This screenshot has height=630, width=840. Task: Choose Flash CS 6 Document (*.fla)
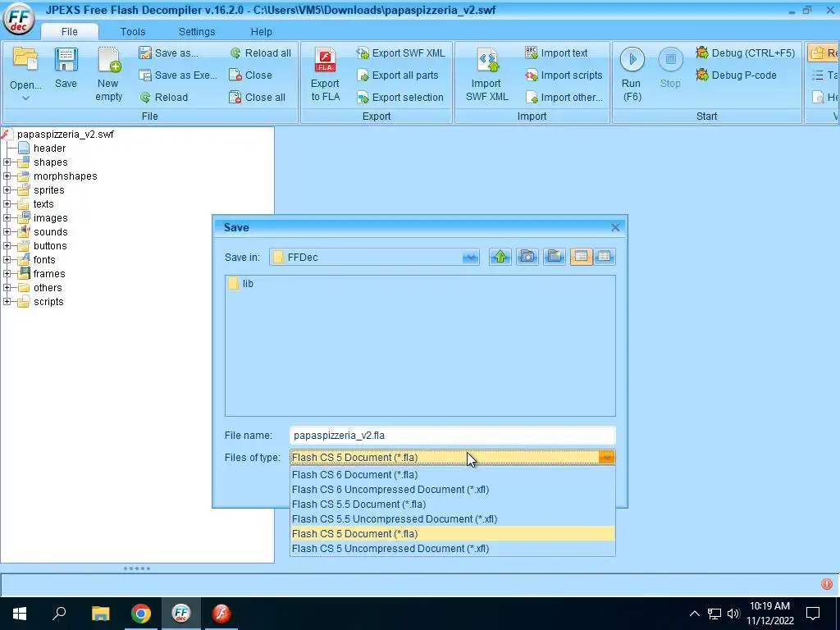click(453, 475)
